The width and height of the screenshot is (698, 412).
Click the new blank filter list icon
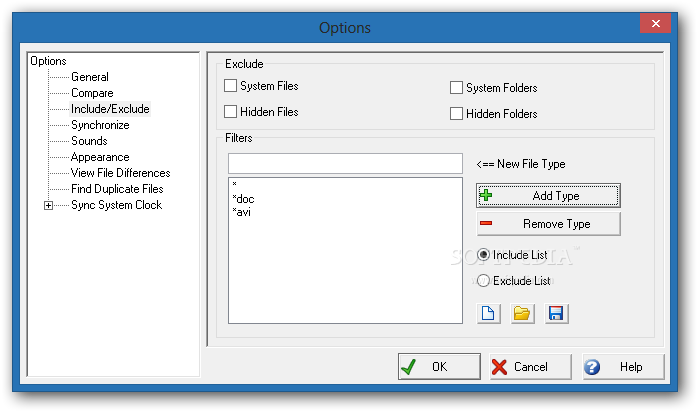[488, 314]
